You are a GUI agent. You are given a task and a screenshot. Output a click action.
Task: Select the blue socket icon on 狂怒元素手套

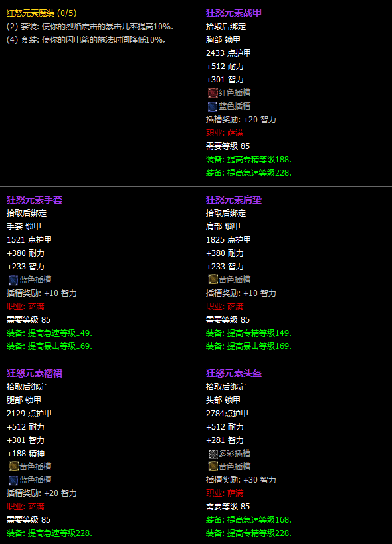[13, 279]
